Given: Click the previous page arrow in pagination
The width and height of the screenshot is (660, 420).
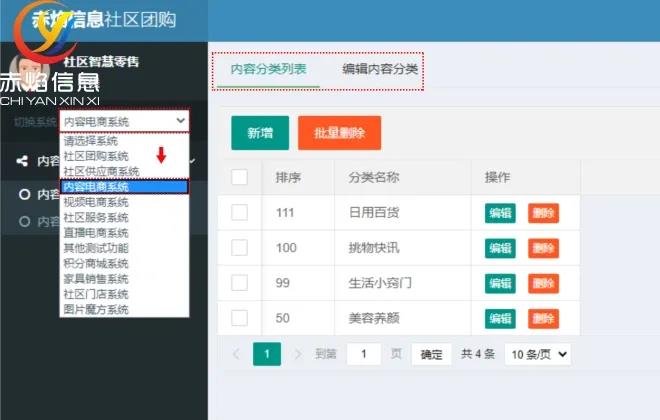Looking at the screenshot, I should [236, 354].
